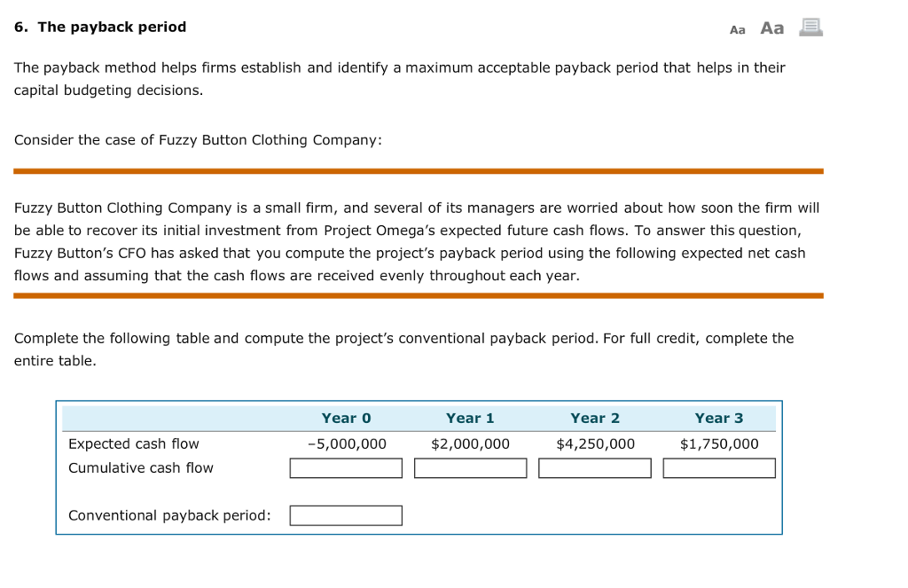Click the Year 0 cumulative cash flow field
908x588 pixels.
346,467
